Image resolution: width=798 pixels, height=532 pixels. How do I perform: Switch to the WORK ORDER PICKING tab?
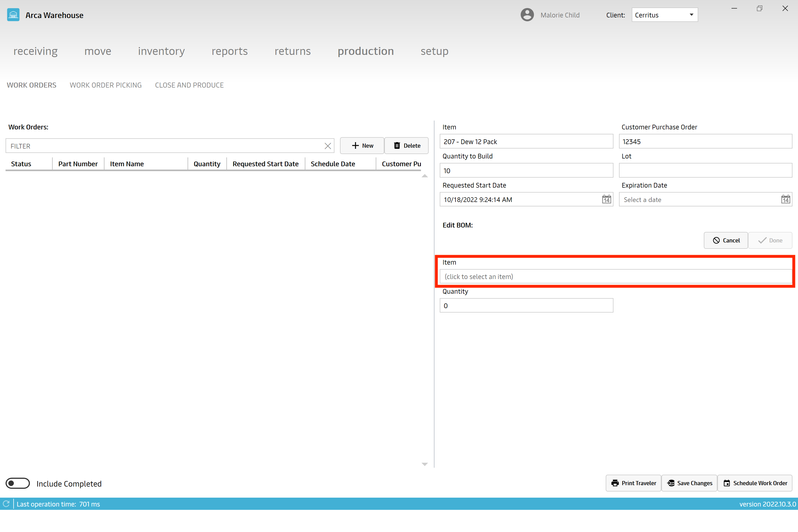coord(106,85)
